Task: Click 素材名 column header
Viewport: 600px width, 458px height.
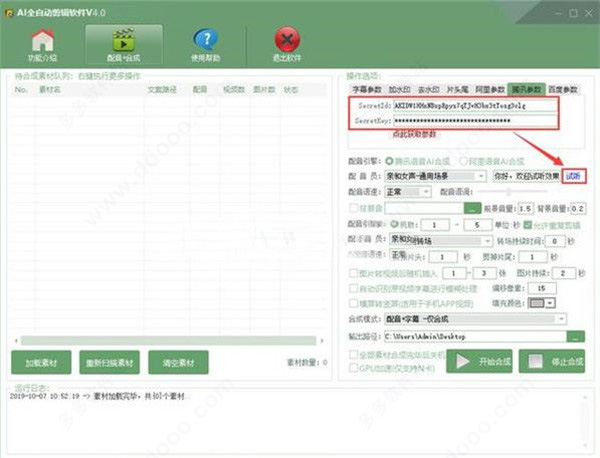Action: click(50, 90)
